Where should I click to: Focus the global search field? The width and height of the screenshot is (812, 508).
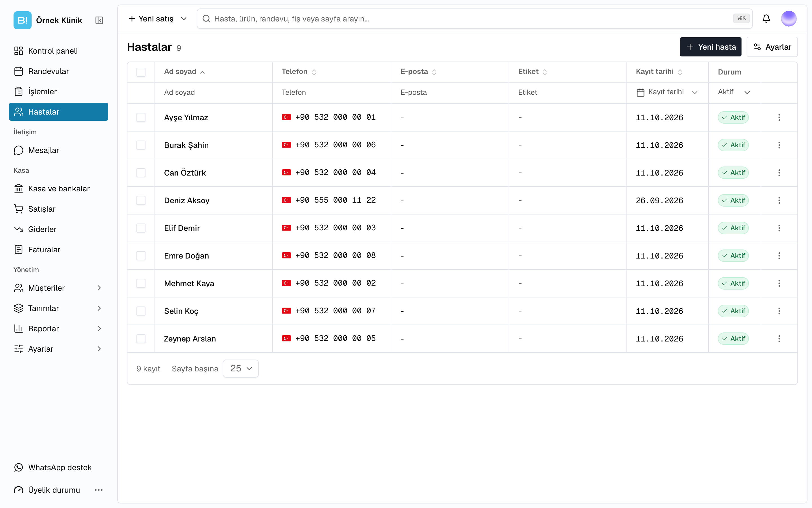[x=475, y=19]
